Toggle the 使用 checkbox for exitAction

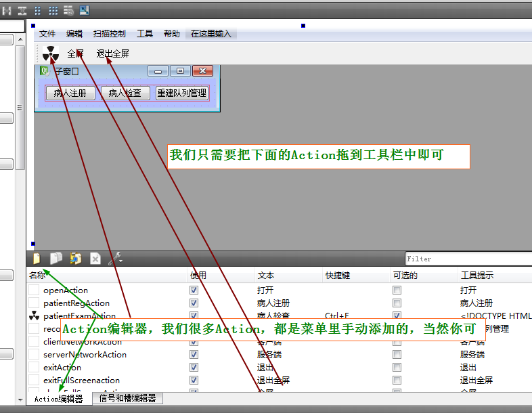(194, 368)
